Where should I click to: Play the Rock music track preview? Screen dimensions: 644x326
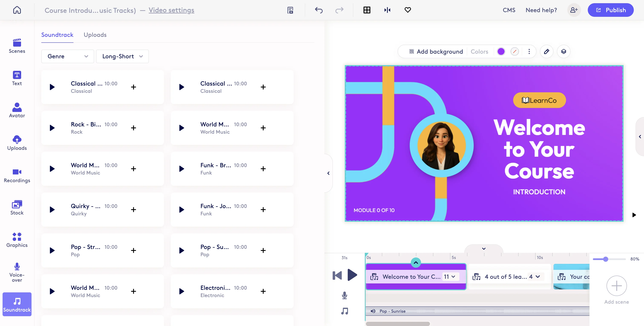[52, 128]
